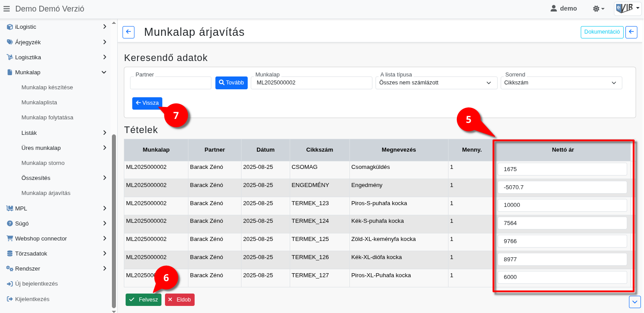This screenshot has width=644, height=313.
Task: Select Munkalap storno menu item
Action: (43, 163)
